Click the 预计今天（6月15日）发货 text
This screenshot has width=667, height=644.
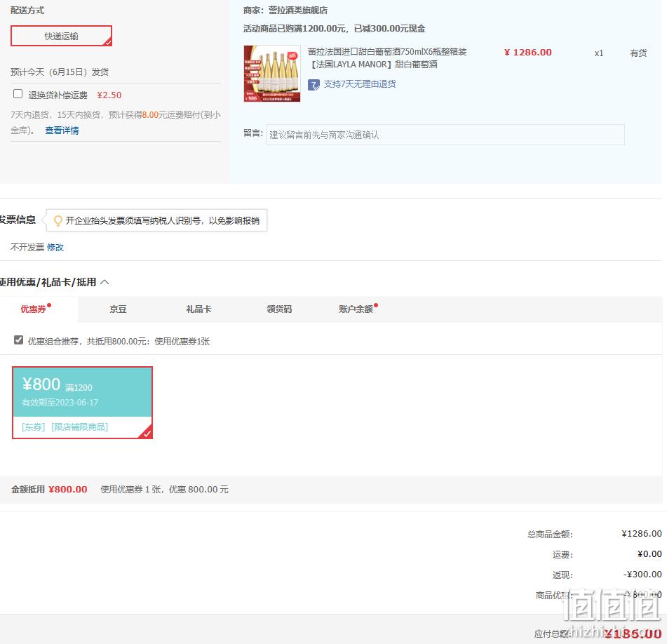click(x=60, y=72)
